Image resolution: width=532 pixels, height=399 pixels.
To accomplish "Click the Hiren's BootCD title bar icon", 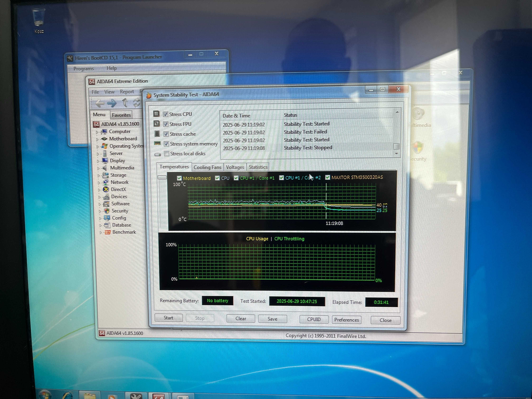I will point(70,58).
